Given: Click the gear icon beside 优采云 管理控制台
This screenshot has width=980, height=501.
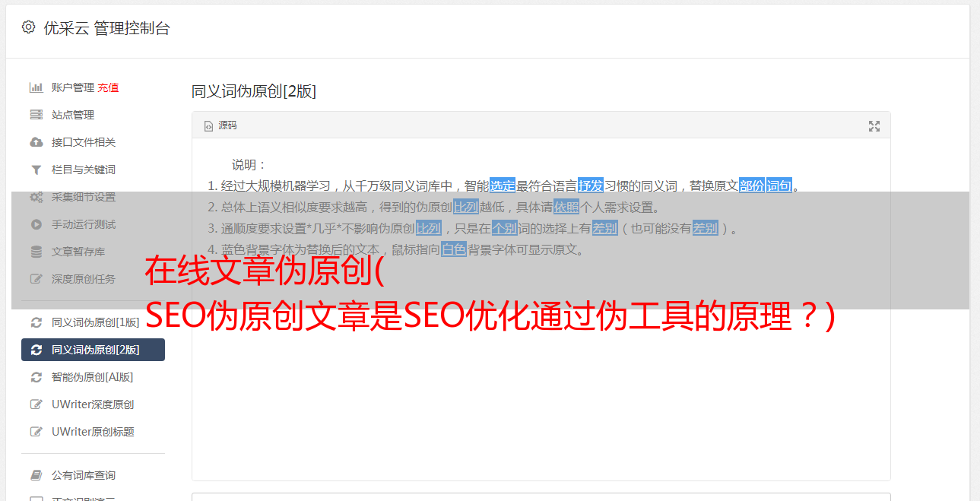Looking at the screenshot, I should (28, 27).
